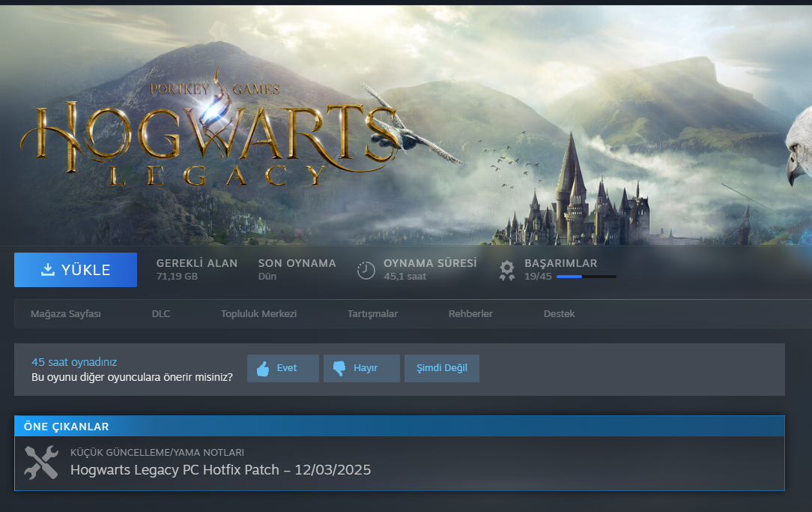
Task: Click the KÜÇÜK GÜNCELLEME/YAMA NOTLARI label
Action: (157, 453)
